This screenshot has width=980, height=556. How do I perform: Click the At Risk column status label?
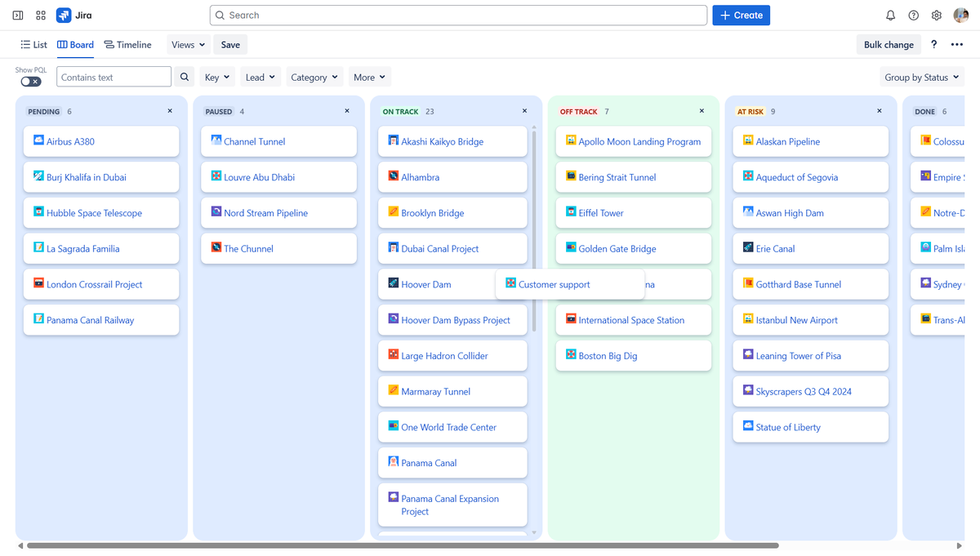[751, 111]
